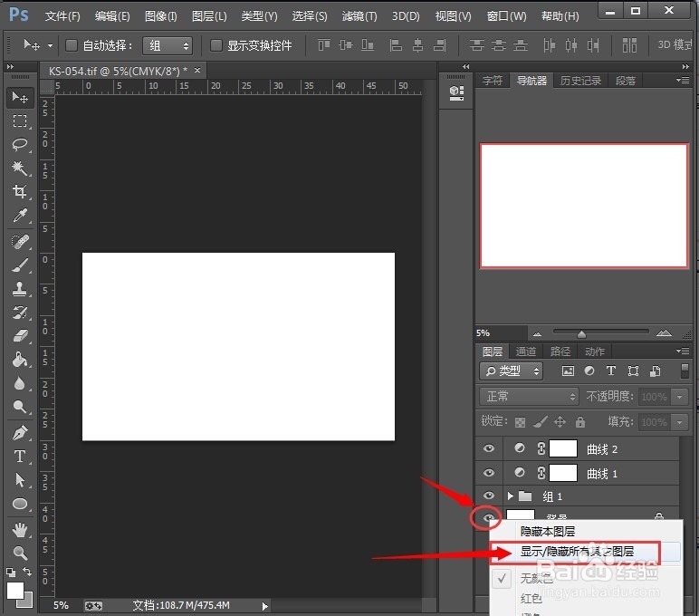This screenshot has width=699, height=616.
Task: Open the 不透明度 opacity dropdown arrow
Action: coord(680,397)
